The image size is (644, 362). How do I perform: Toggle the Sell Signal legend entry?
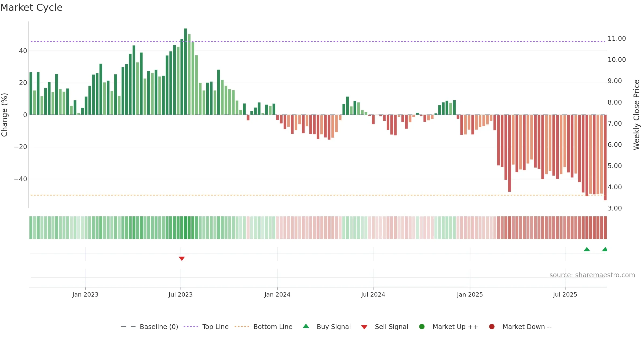pyautogui.click(x=385, y=327)
